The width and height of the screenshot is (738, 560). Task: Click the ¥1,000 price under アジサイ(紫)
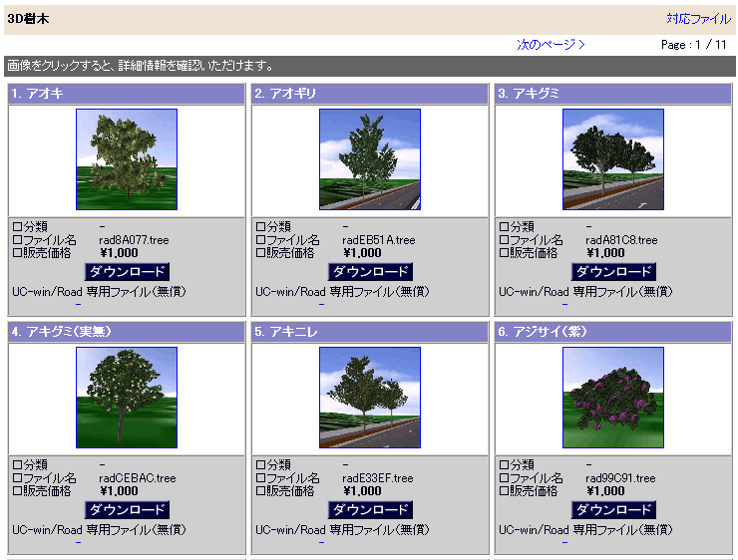pyautogui.click(x=605, y=491)
